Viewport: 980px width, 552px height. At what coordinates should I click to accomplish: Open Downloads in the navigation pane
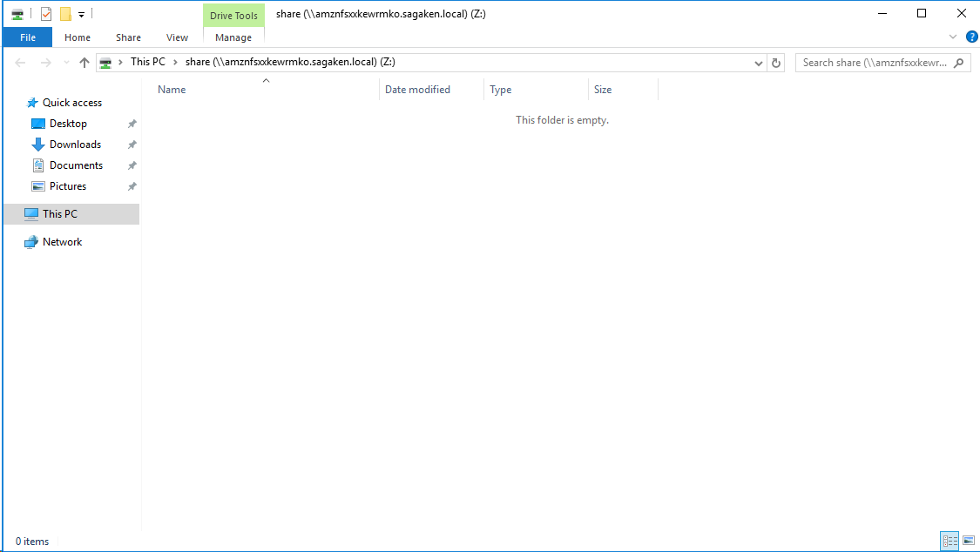(x=75, y=145)
